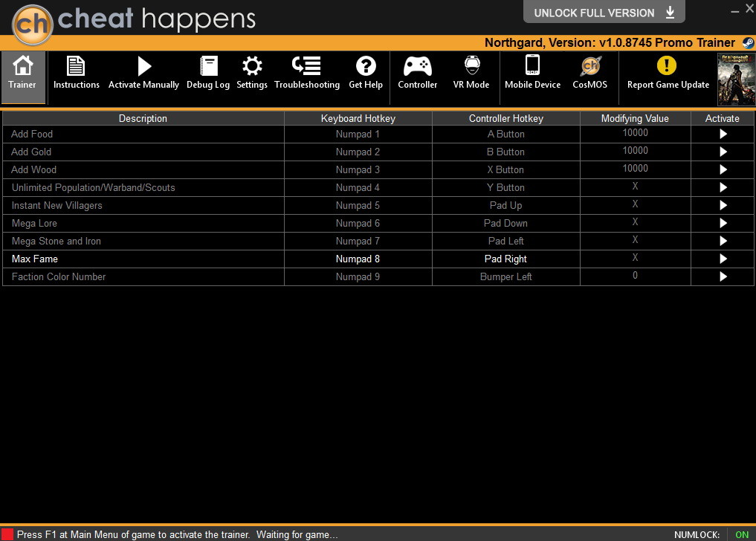Viewport: 756px width, 541px height.
Task: Click the Steam icon beside trainer title
Action: [749, 43]
